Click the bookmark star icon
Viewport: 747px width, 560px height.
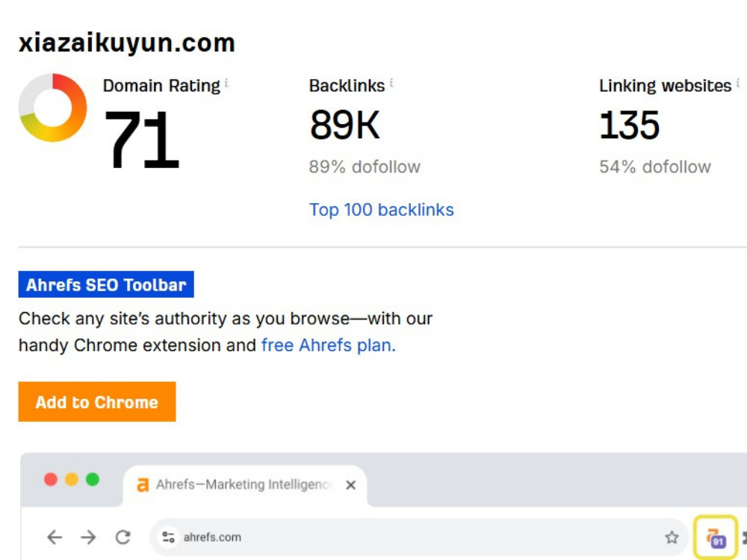tap(672, 537)
